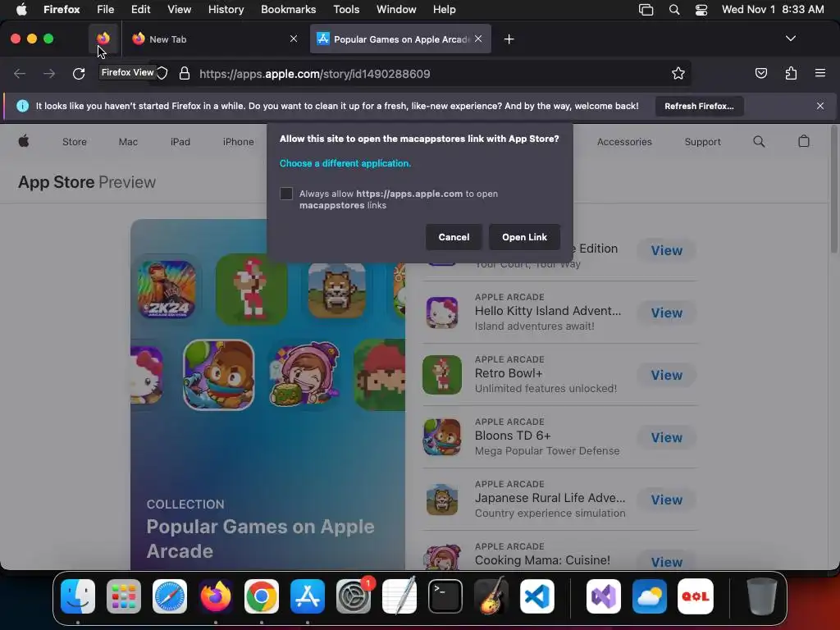840x630 pixels.
Task: Click the page vertical scrollbar
Action: tap(833, 189)
